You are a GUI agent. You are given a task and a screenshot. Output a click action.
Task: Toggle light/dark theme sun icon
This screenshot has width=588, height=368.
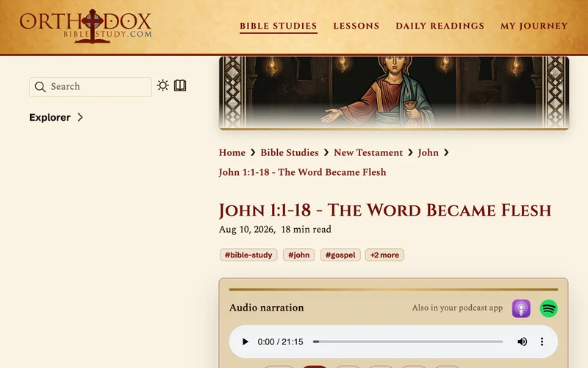pos(162,85)
